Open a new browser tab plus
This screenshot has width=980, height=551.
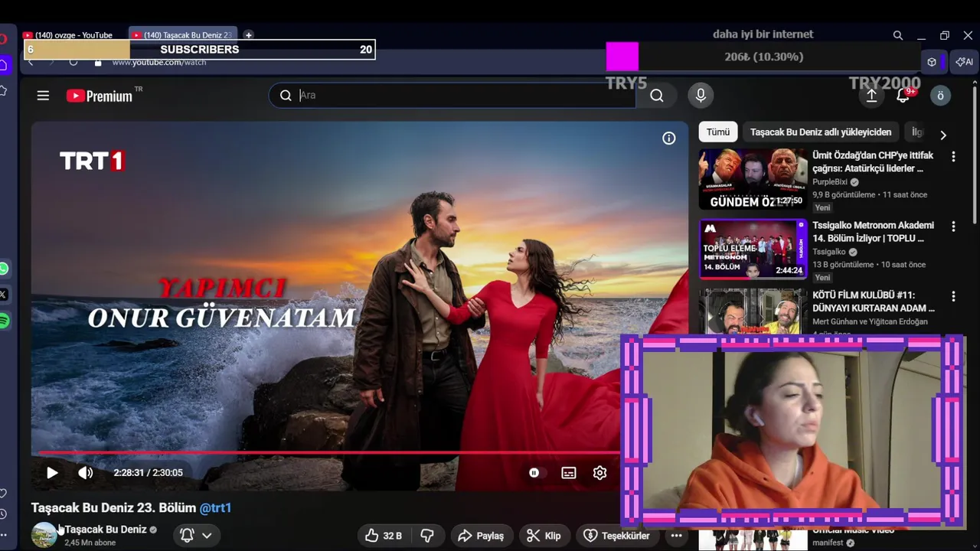pos(249,35)
